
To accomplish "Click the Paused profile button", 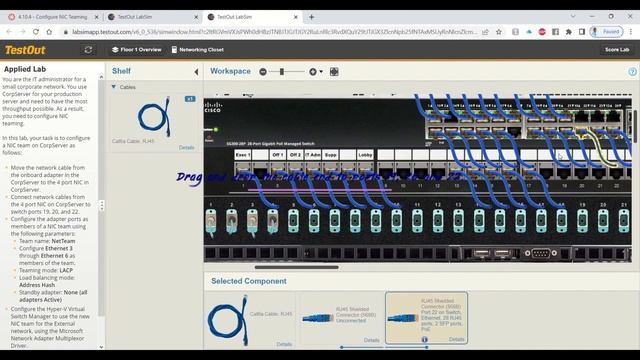I will pyautogui.click(x=607, y=32).
